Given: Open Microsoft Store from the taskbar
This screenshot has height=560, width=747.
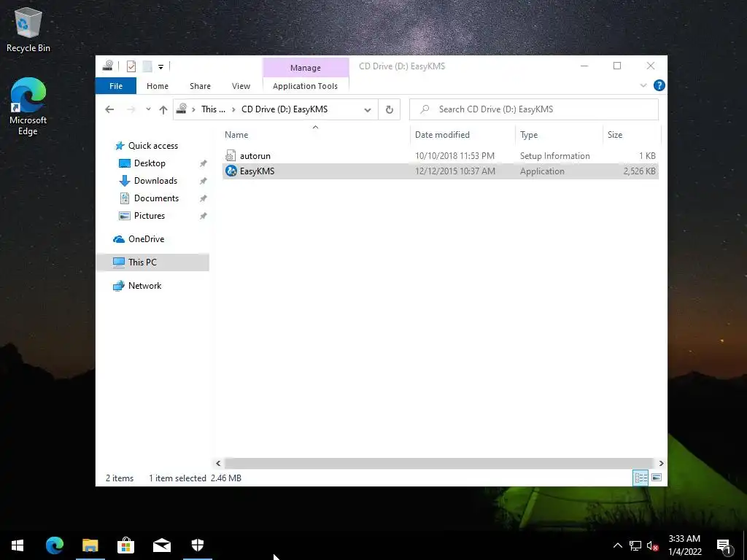Looking at the screenshot, I should pyautogui.click(x=125, y=545).
